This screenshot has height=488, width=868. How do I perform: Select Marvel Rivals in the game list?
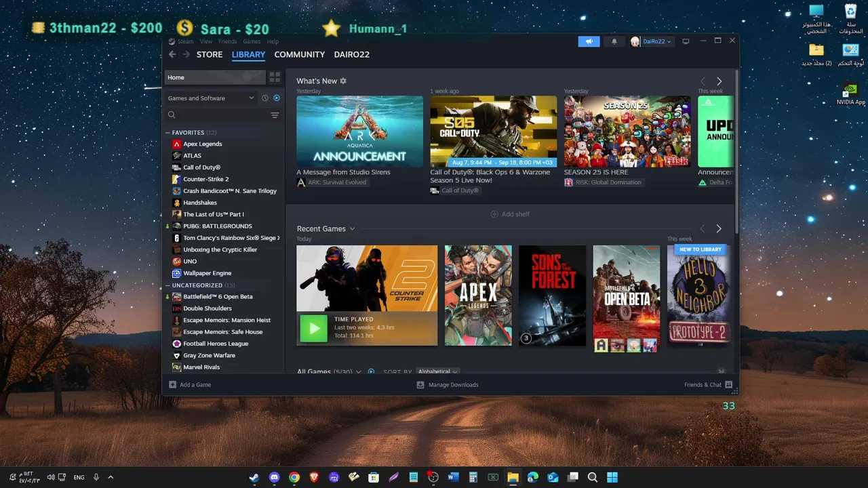pyautogui.click(x=201, y=367)
